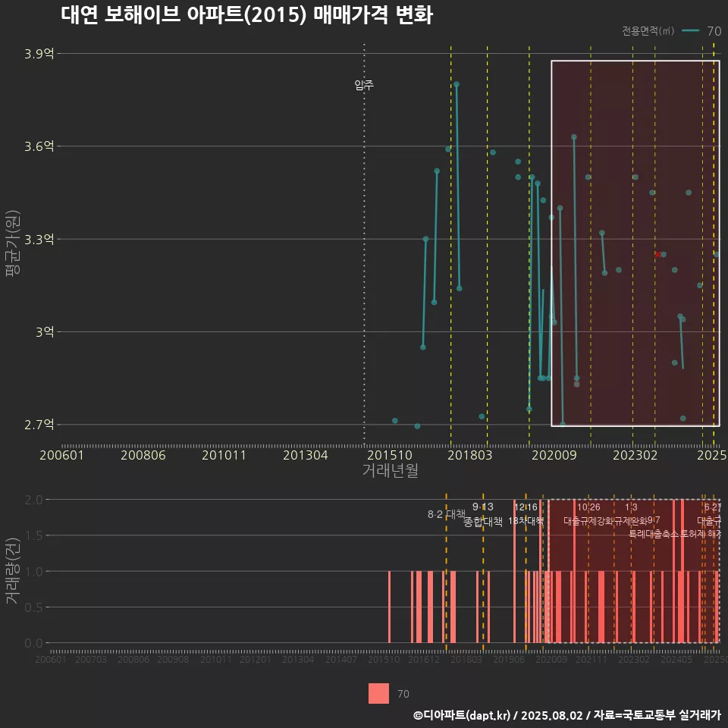This screenshot has height=728, width=728.
Task: Click the red X marker on the price chart
Action: click(657, 254)
